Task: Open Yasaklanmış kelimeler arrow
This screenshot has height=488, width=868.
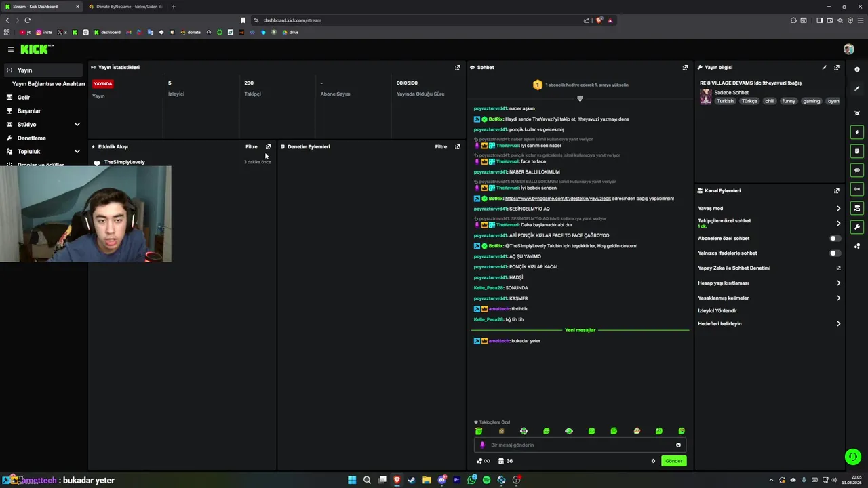Action: coord(838,298)
